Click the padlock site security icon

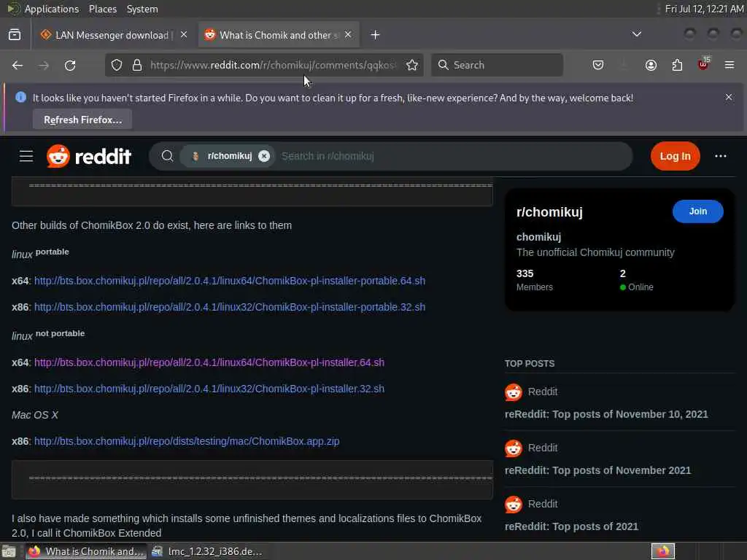[137, 65]
